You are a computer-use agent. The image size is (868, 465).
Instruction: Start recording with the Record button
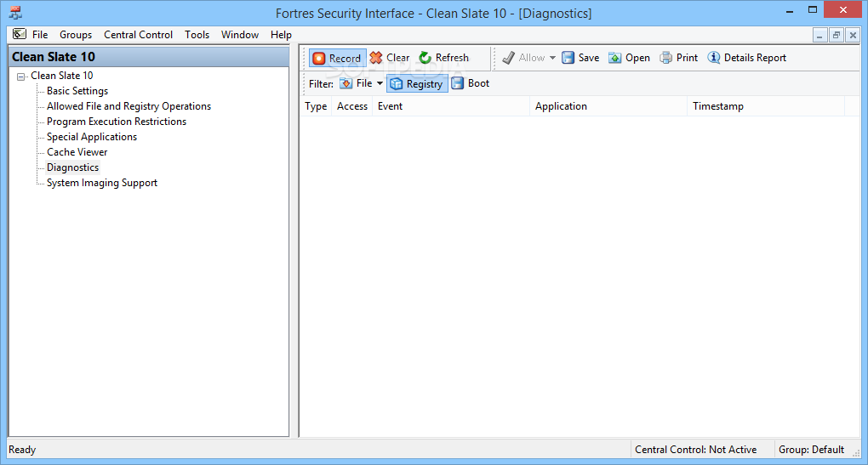pyautogui.click(x=337, y=58)
